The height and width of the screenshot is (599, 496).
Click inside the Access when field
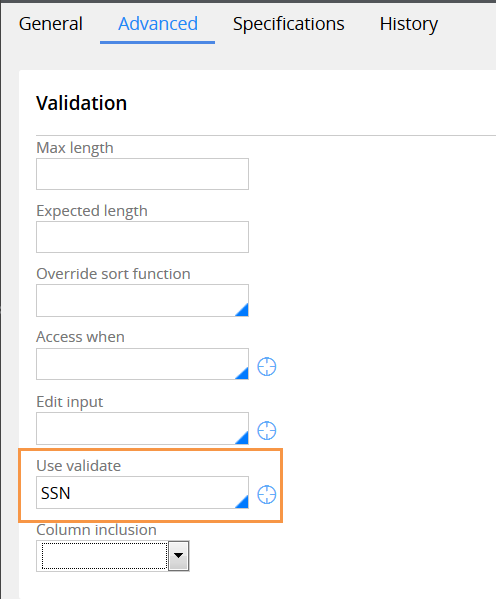(x=142, y=364)
